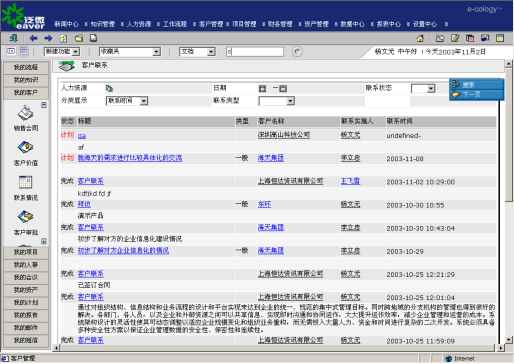The image size is (514, 364).
Task: Open the 联系情况 calendar icon
Action: [26, 182]
